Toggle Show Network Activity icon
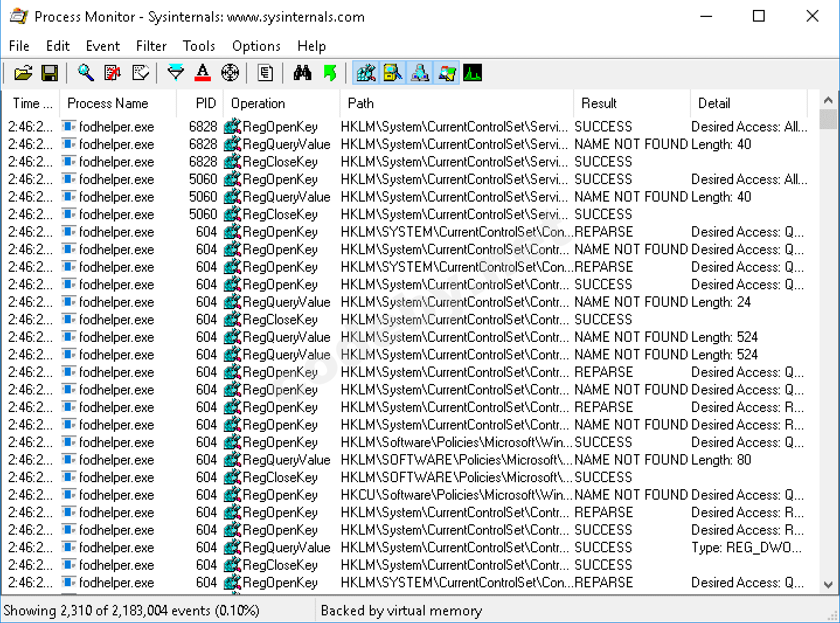This screenshot has width=840, height=623. pyautogui.click(x=420, y=73)
